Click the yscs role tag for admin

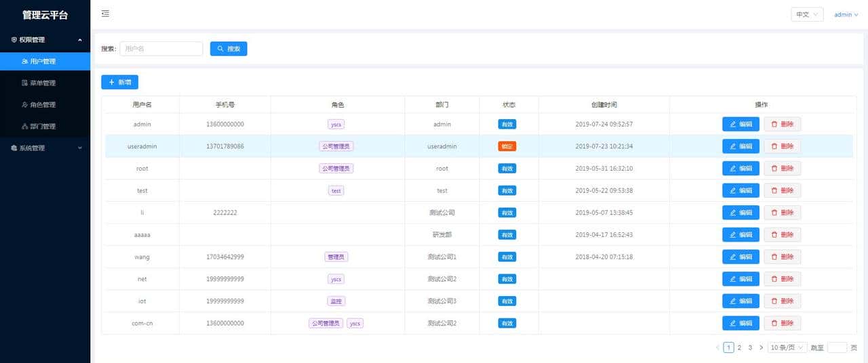(336, 125)
